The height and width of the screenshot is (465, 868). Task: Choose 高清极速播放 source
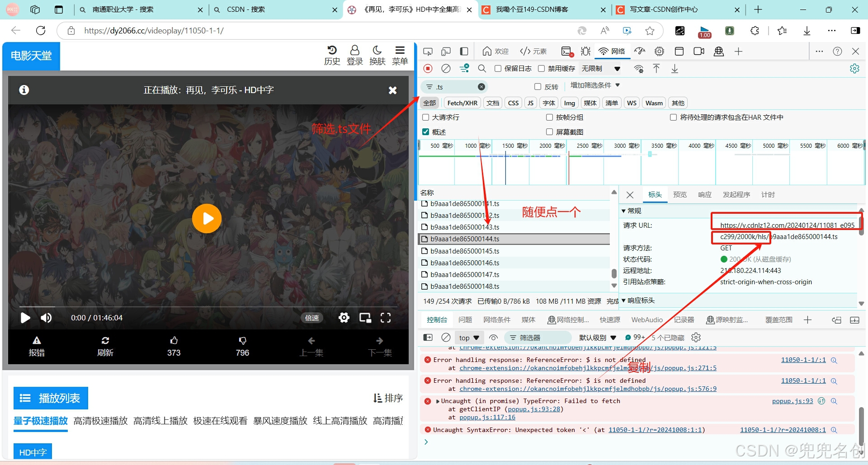click(x=100, y=421)
